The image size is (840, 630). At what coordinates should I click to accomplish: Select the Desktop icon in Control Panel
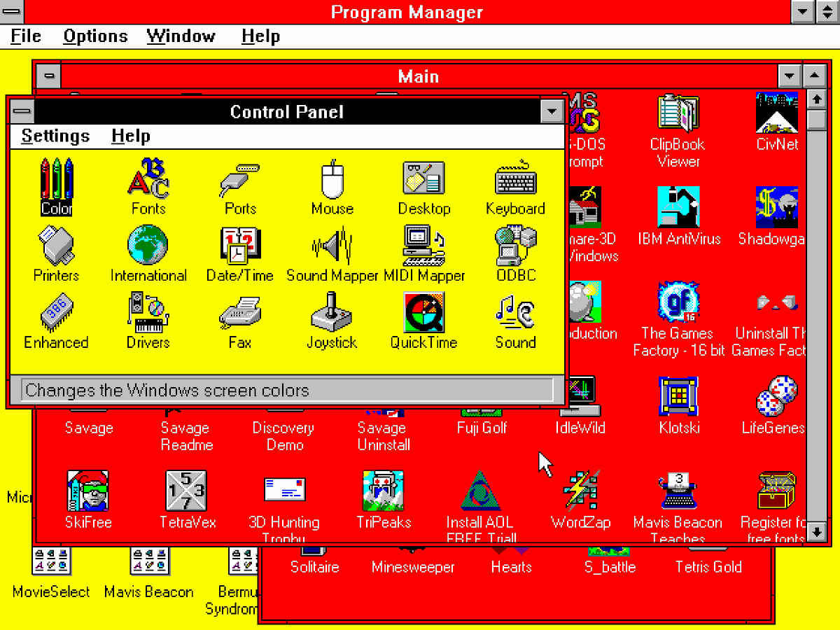pos(423,178)
